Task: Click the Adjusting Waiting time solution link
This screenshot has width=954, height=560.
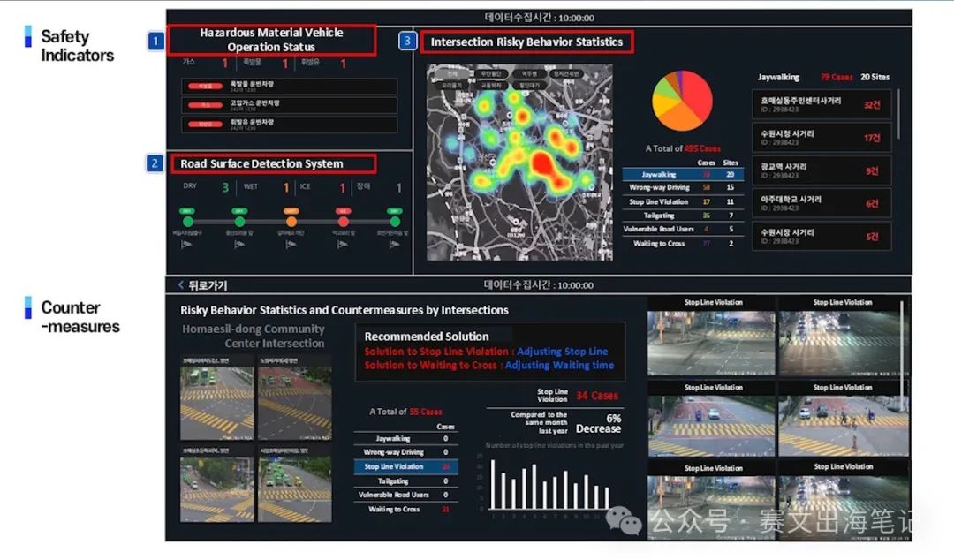Action: pos(559,365)
